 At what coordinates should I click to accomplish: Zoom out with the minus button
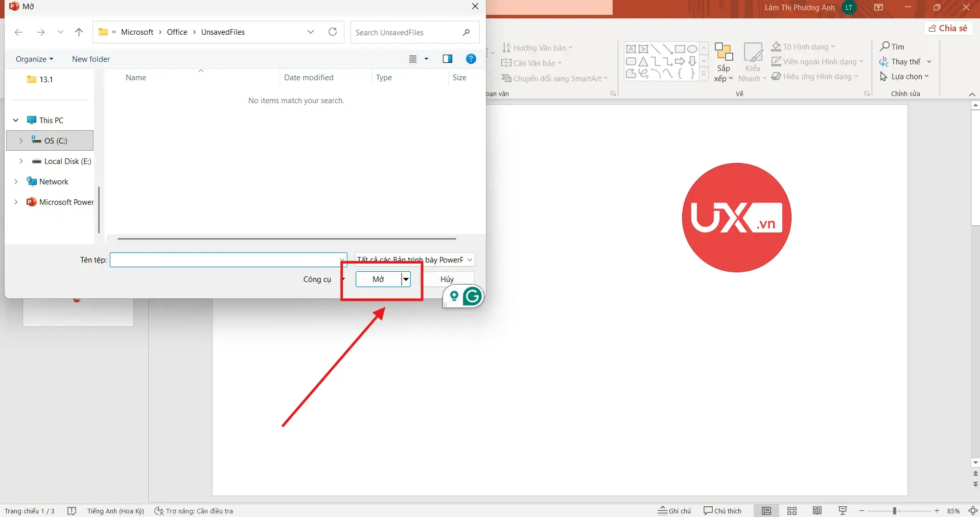click(862, 511)
